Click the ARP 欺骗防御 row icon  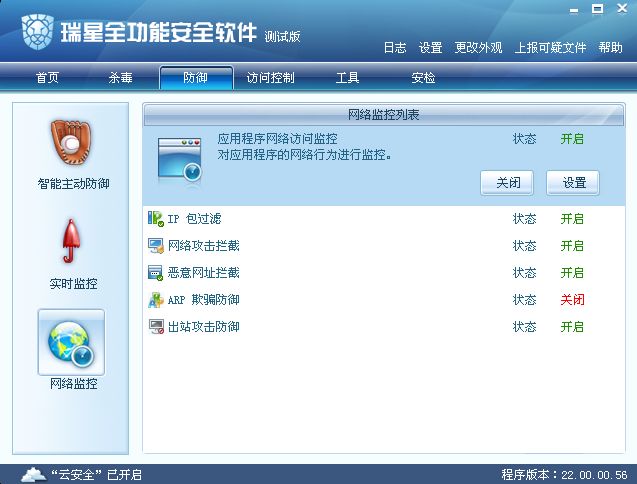point(156,300)
